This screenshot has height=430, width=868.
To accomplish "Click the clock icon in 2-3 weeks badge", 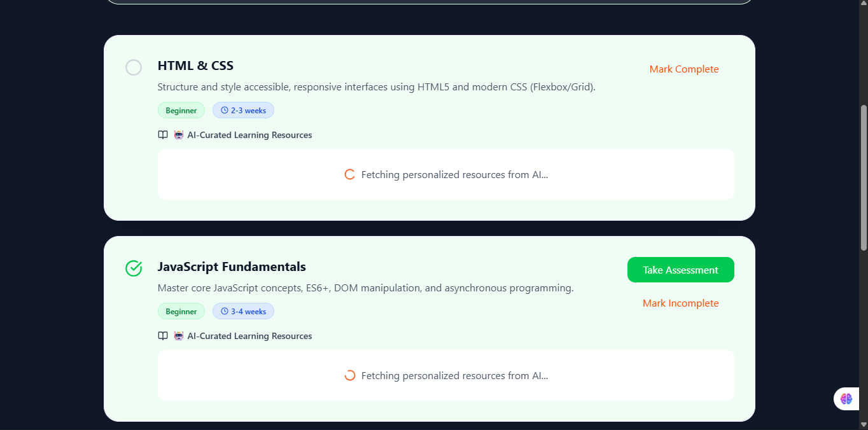I will [224, 111].
